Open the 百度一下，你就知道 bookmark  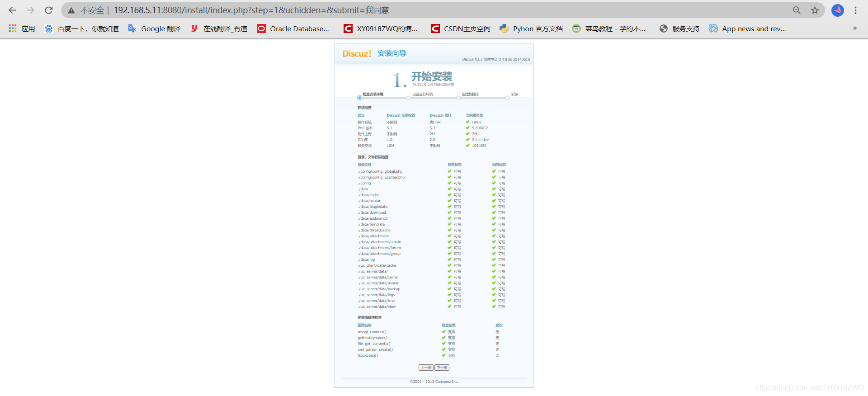(x=81, y=28)
